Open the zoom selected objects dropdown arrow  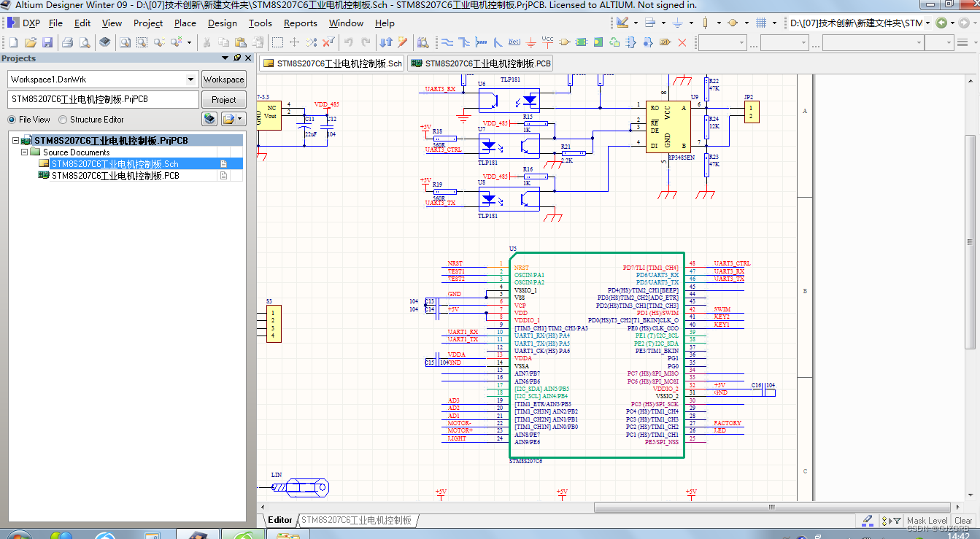(190, 42)
